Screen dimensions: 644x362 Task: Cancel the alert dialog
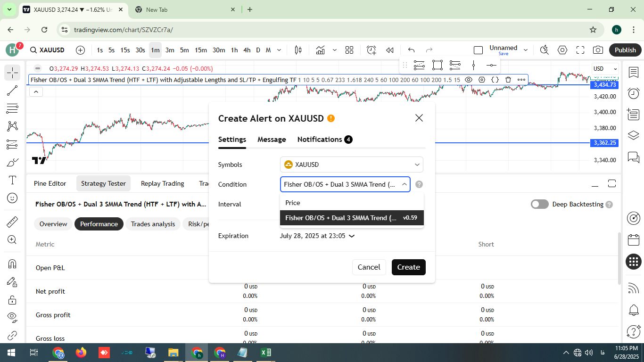369,267
